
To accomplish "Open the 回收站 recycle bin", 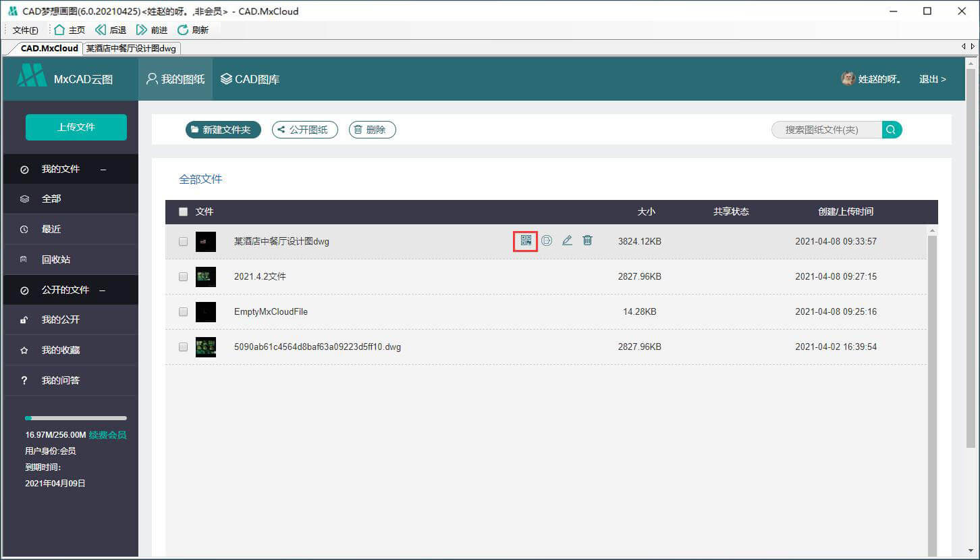I will click(x=70, y=259).
